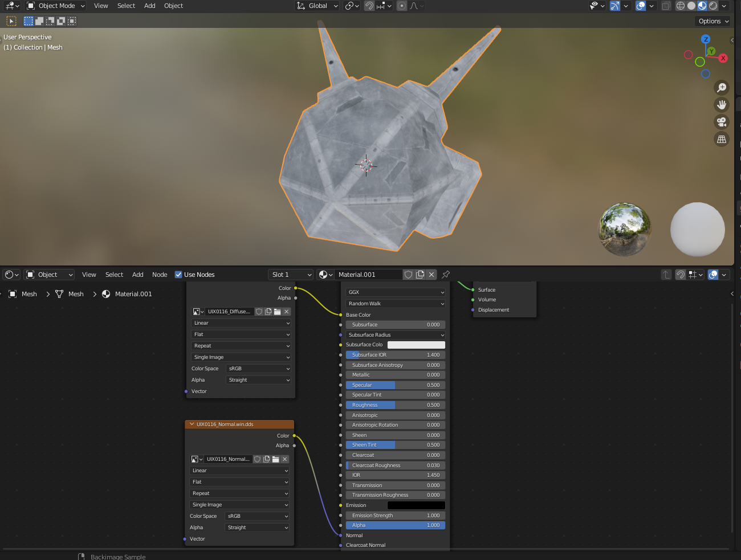
Task: Open the Add menu in node editor
Action: (137, 275)
